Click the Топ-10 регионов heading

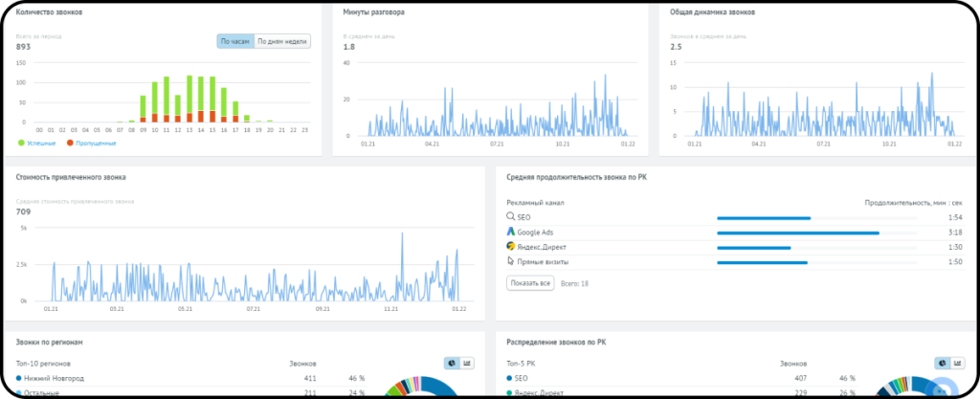point(43,364)
